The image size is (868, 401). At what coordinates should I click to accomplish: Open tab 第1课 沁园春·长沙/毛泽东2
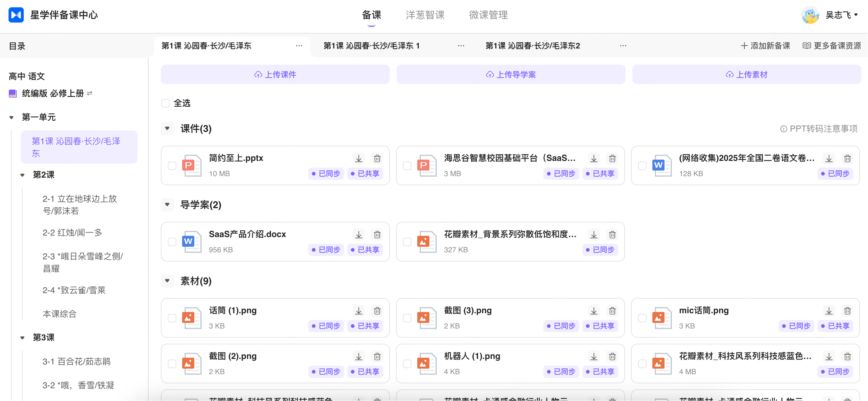[533, 45]
